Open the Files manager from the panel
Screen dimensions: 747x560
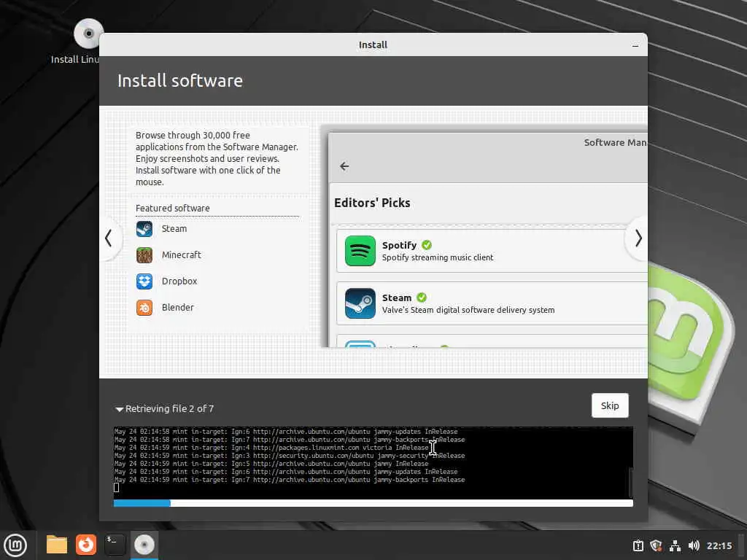pos(57,545)
